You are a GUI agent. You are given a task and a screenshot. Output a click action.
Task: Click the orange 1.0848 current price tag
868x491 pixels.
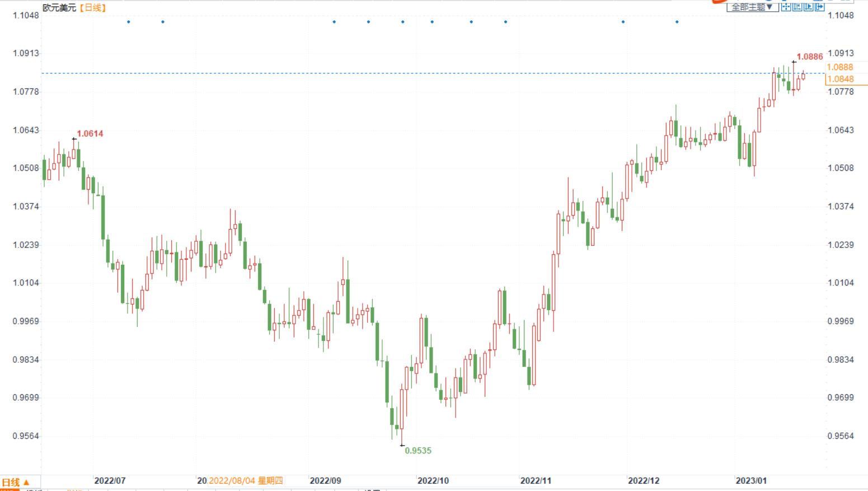coord(841,79)
